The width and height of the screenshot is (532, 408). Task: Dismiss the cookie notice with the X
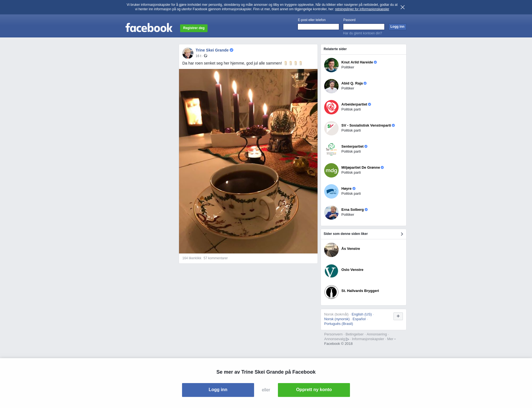(x=402, y=7)
